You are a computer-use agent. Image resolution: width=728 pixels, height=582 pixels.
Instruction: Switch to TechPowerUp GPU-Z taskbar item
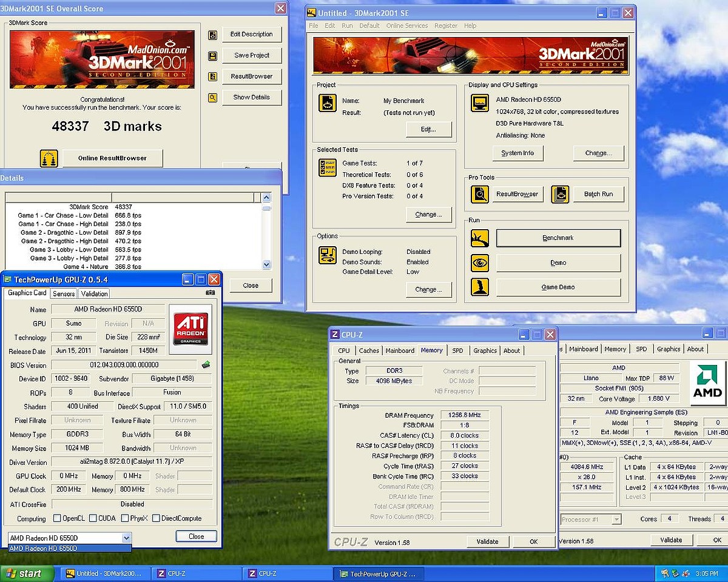(x=379, y=574)
